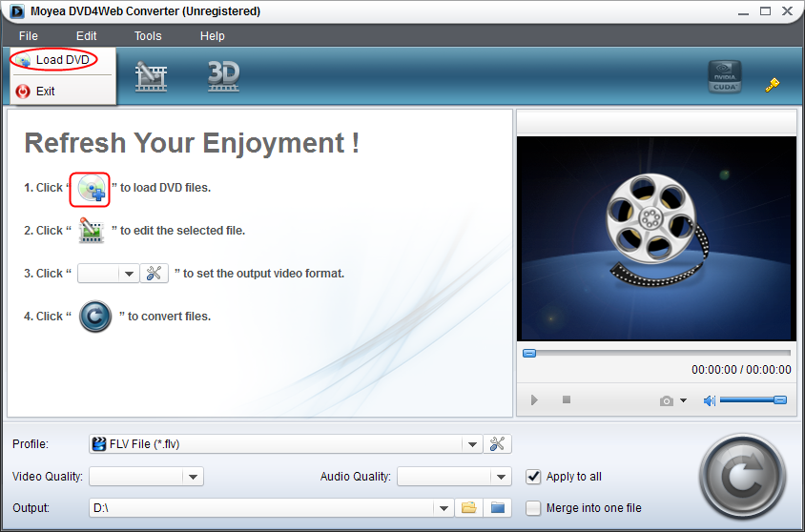Uncheck the Apply to all checkbox
This screenshot has height=532, width=805.
tap(533, 477)
